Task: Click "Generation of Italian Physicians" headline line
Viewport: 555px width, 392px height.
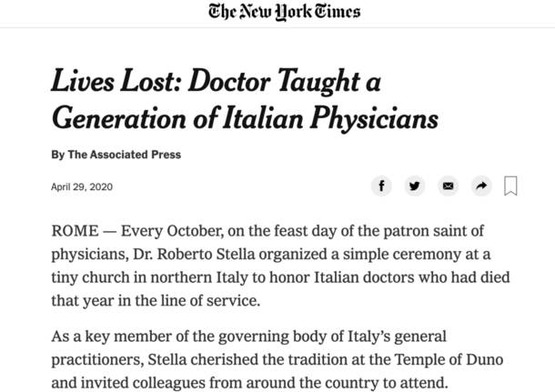Action: click(245, 118)
